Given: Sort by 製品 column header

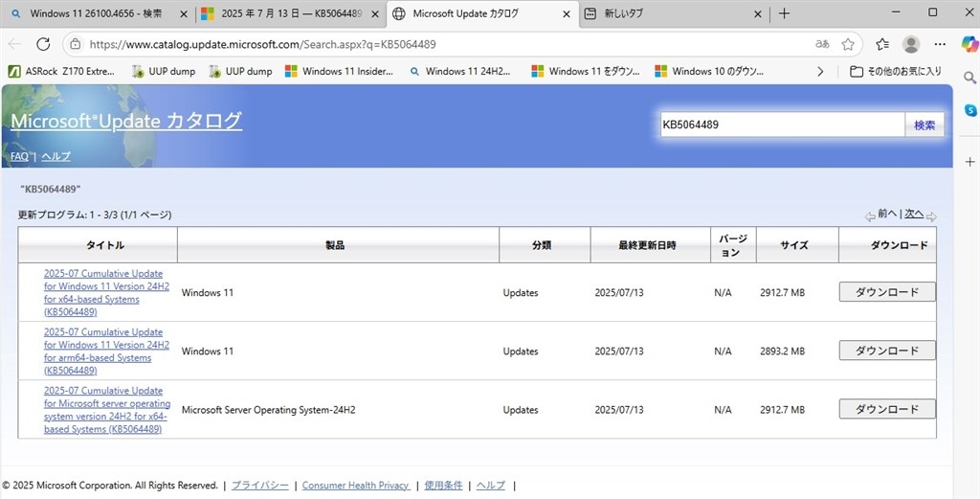Looking at the screenshot, I should (335, 245).
